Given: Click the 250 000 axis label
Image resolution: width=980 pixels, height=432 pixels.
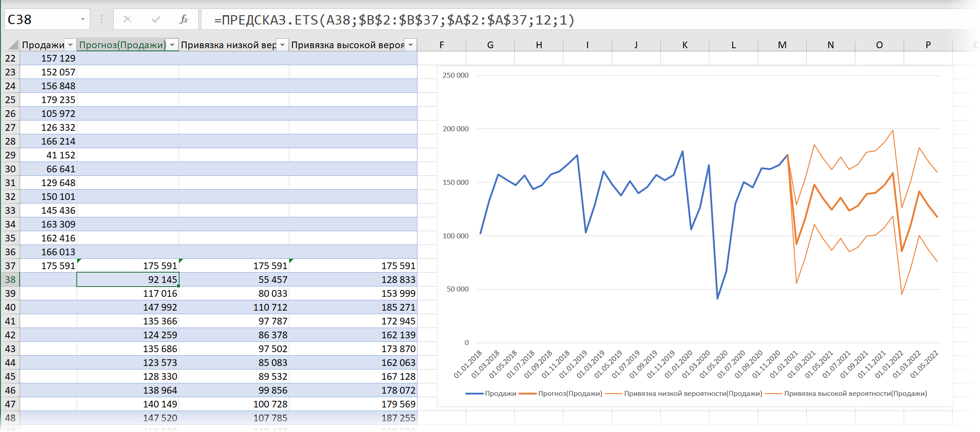Looking at the screenshot, I should (455, 75).
